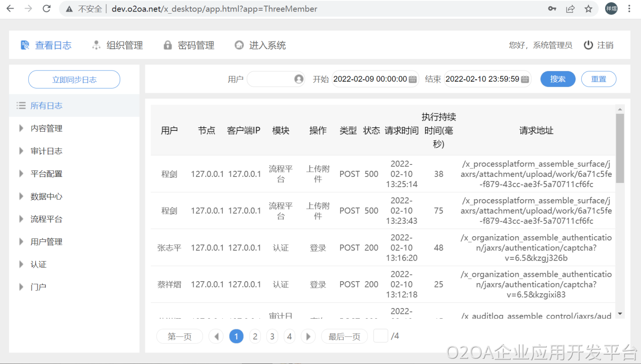Click the page number input box

coord(380,336)
